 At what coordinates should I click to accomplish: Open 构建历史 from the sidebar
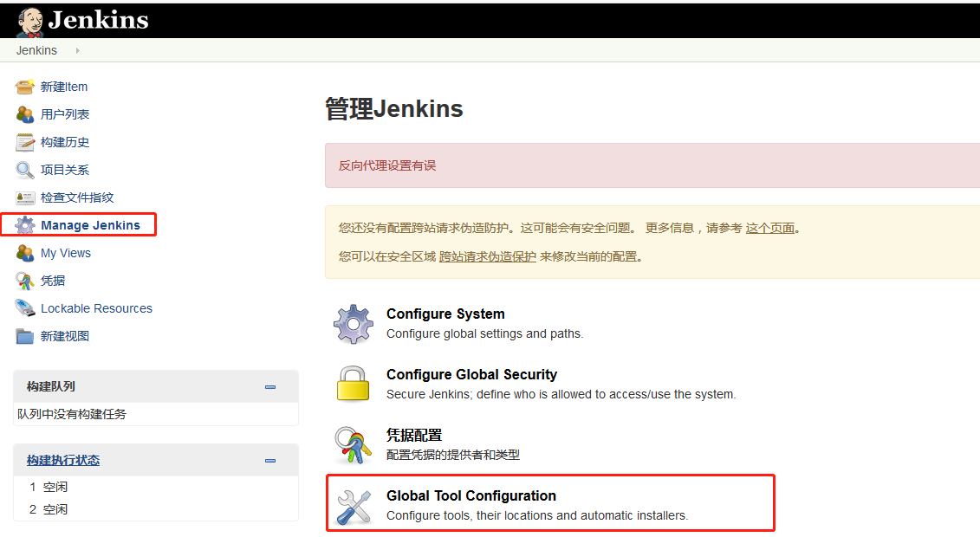click(62, 141)
